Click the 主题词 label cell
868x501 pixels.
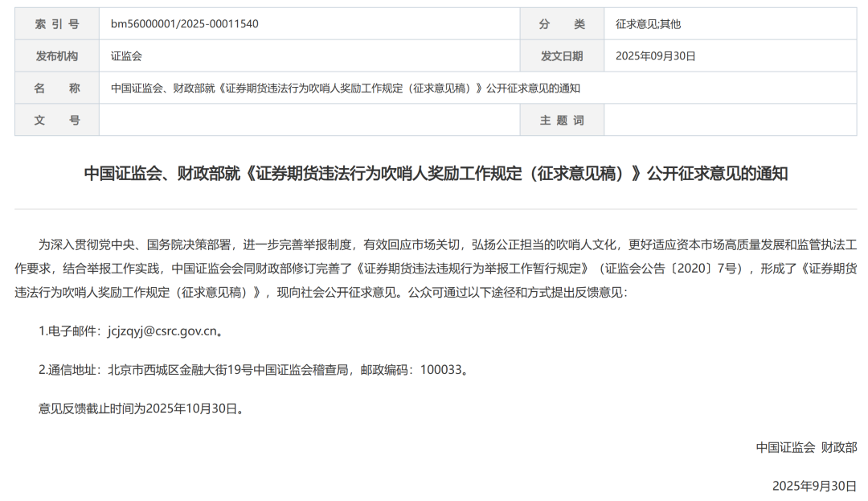point(562,120)
